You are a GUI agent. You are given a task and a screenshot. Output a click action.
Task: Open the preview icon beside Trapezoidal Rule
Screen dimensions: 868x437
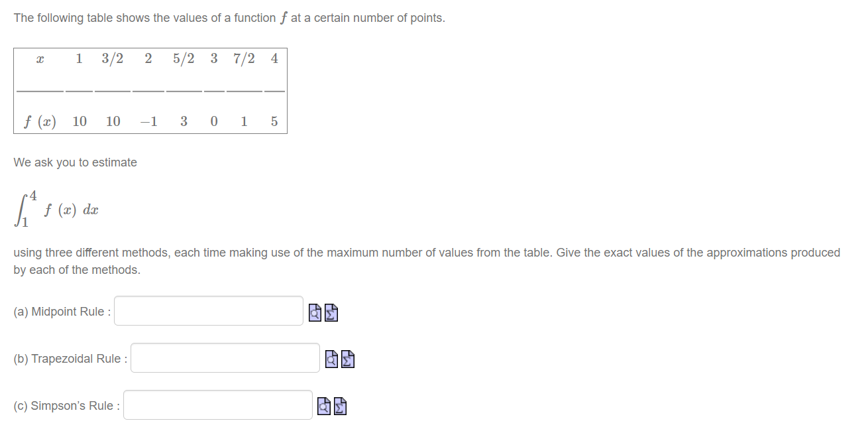(331, 359)
